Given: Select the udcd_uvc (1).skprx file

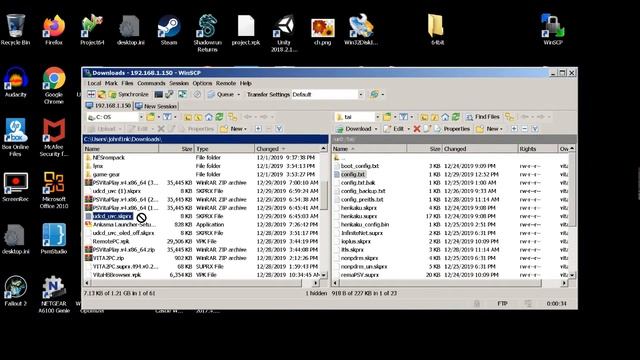Looking at the screenshot, I should (116, 191).
